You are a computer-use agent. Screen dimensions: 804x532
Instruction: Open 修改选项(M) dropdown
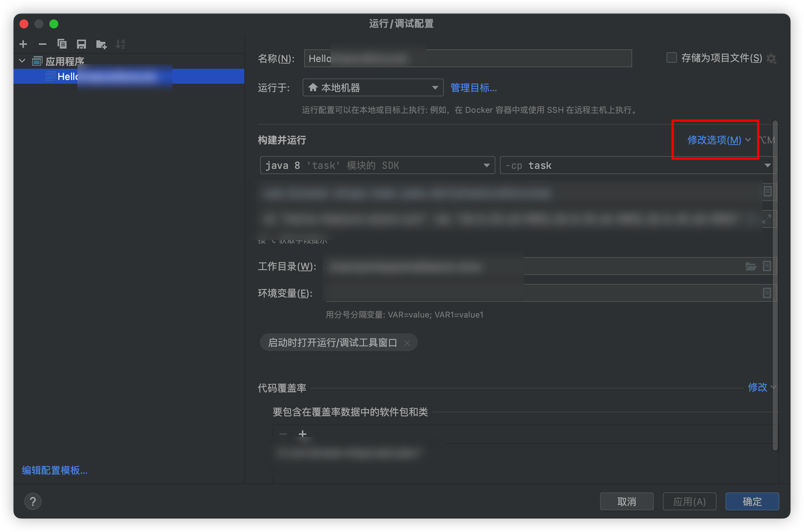719,140
